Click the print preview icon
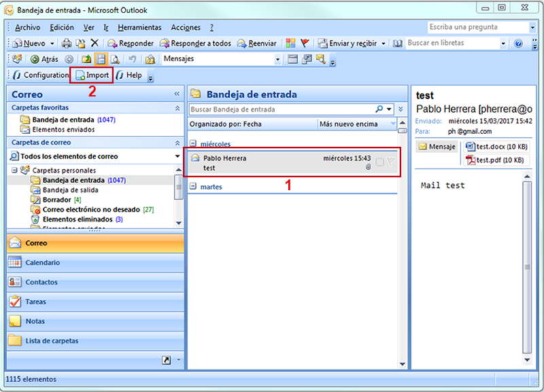The height and width of the screenshot is (392, 544). [x=115, y=59]
